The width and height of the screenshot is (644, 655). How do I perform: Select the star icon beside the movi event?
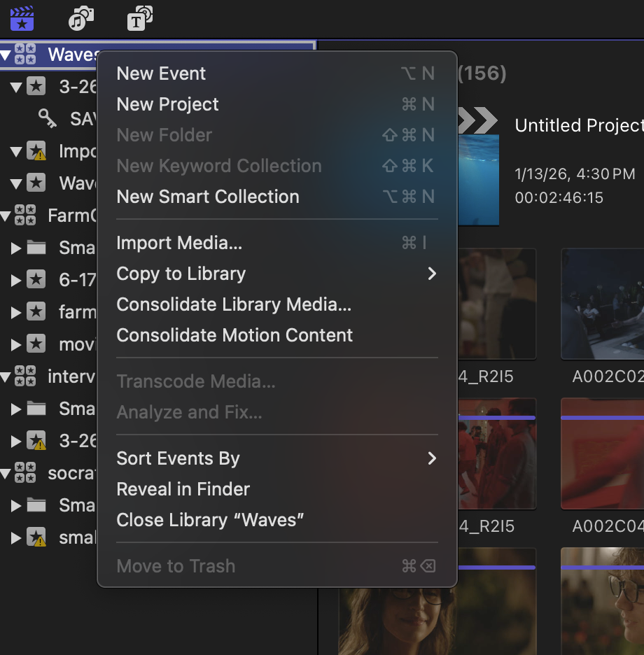36,344
